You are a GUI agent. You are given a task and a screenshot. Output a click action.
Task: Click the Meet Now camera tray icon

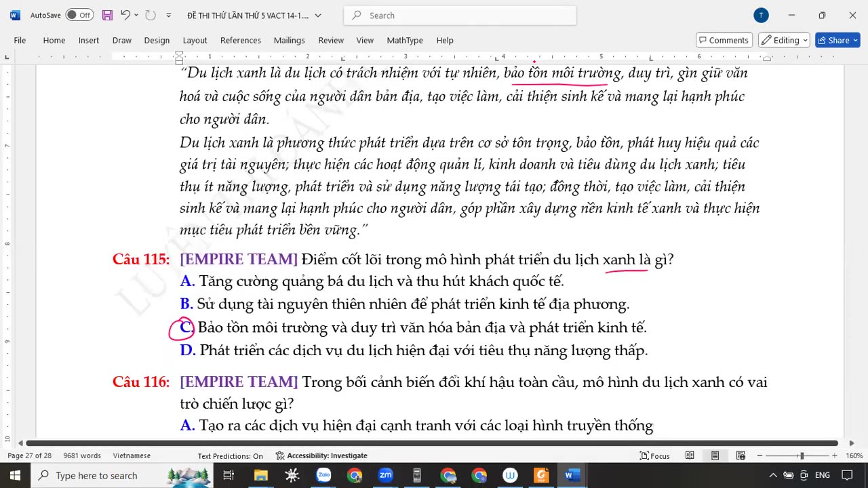pyautogui.click(x=804, y=476)
